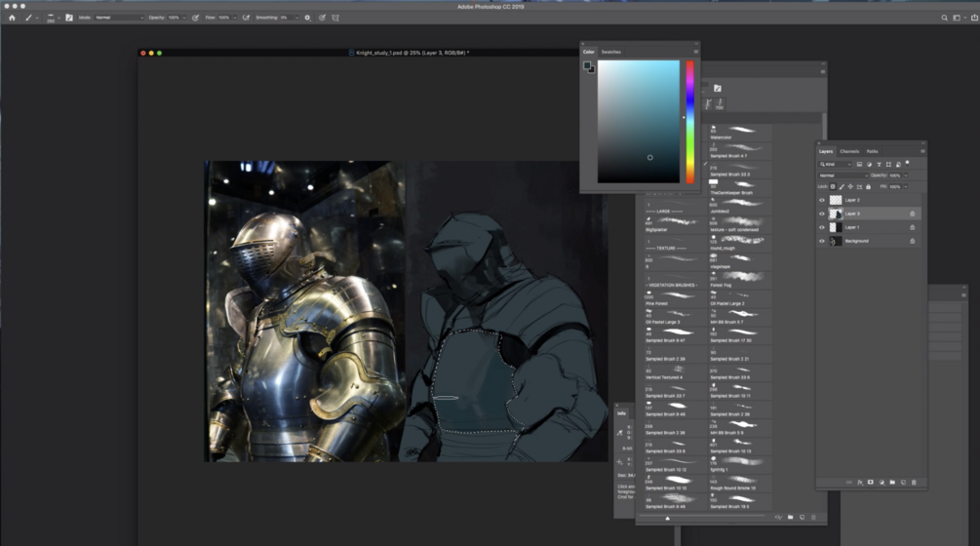Viewport: 980px width, 546px height.
Task: Click the Layer 1 thumbnail
Action: click(x=836, y=227)
